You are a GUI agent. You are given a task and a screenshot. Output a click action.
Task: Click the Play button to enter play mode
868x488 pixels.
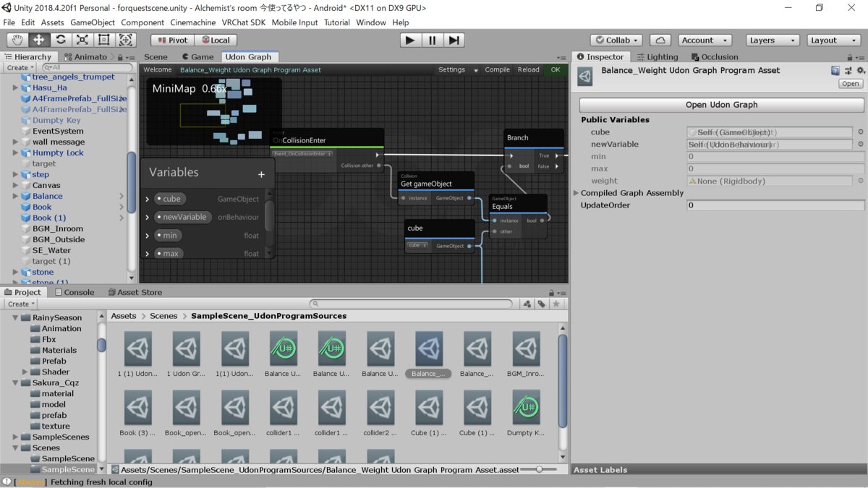tap(410, 40)
